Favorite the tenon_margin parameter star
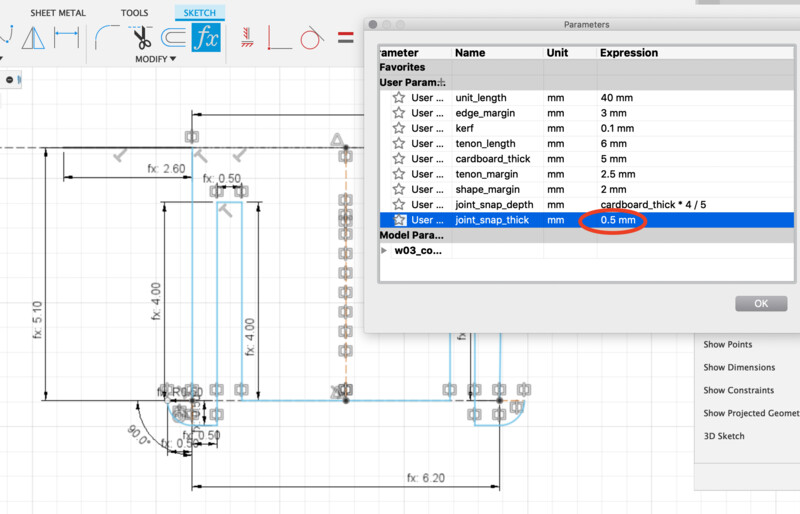 tap(399, 174)
